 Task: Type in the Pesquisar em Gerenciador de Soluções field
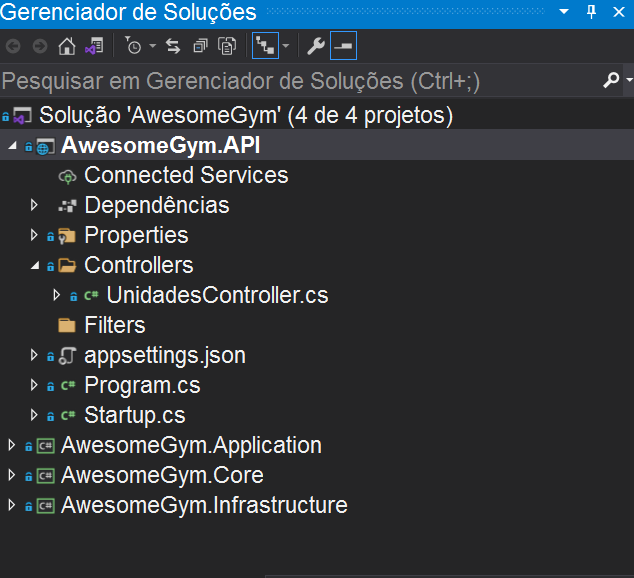pyautogui.click(x=290, y=80)
